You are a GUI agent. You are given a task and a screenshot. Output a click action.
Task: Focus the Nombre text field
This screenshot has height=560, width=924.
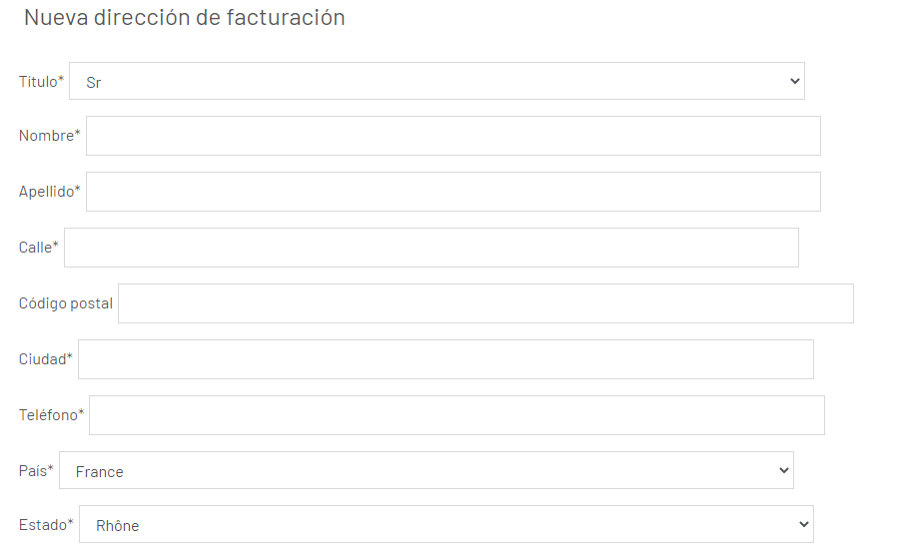click(x=453, y=136)
